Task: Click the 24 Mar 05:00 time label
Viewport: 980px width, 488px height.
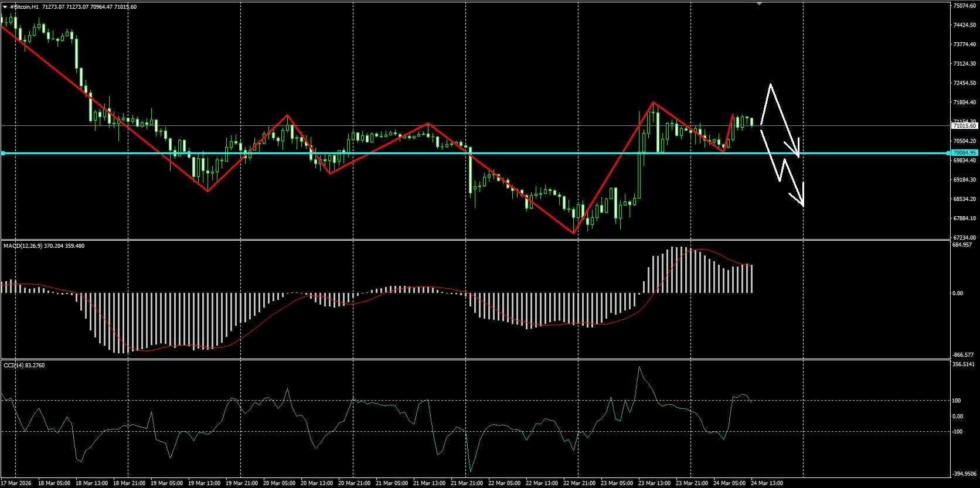Action: click(729, 483)
